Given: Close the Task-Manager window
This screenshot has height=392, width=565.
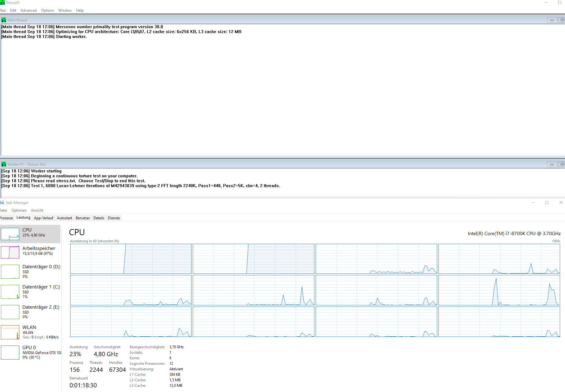Looking at the screenshot, I should (561, 202).
